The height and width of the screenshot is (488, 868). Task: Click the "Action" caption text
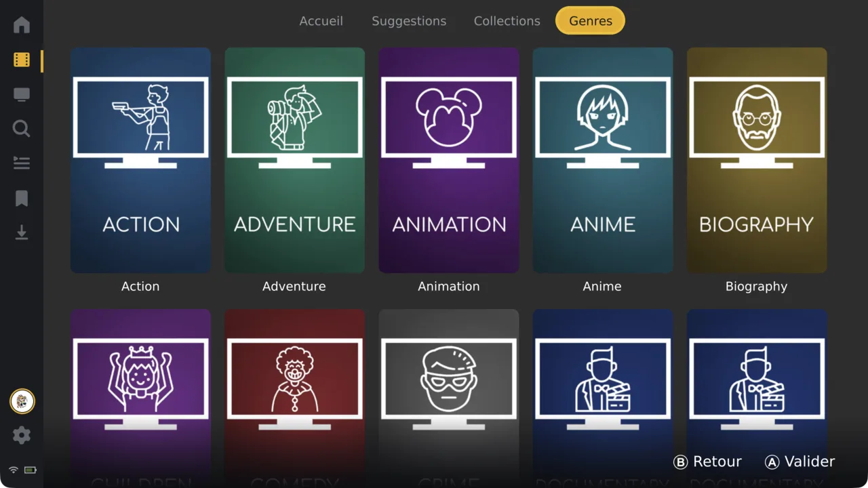[140, 286]
